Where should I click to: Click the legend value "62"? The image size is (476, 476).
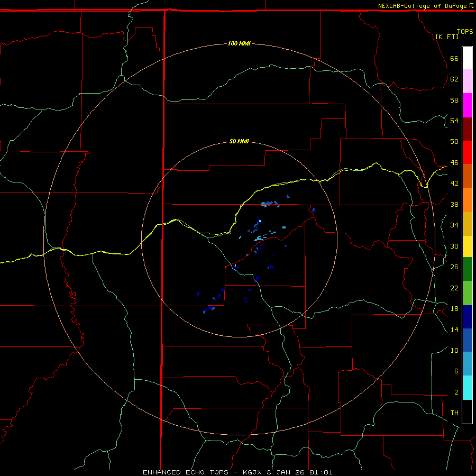(454, 79)
